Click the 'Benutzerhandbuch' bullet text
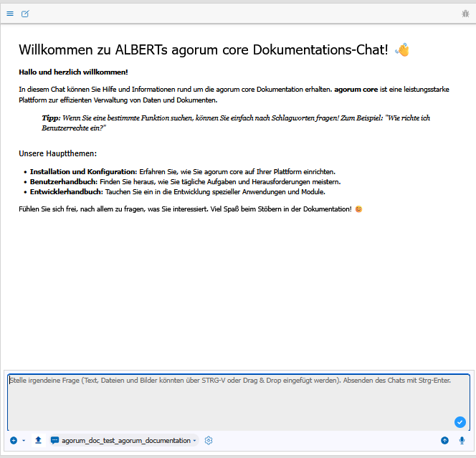The width and height of the screenshot is (476, 458). pos(64,182)
